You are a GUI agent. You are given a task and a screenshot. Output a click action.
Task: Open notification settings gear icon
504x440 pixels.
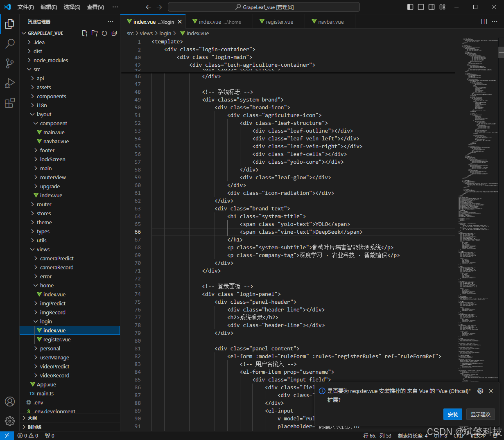tap(480, 391)
